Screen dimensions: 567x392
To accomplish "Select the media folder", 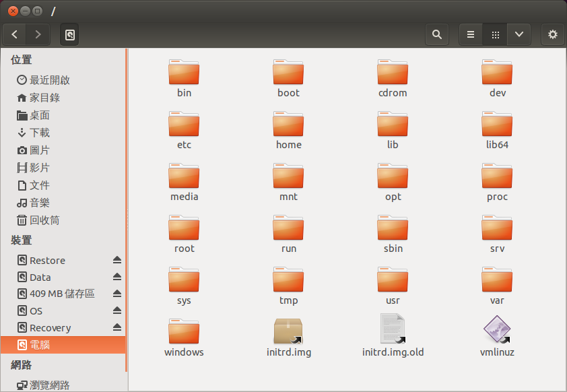I will [x=184, y=183].
